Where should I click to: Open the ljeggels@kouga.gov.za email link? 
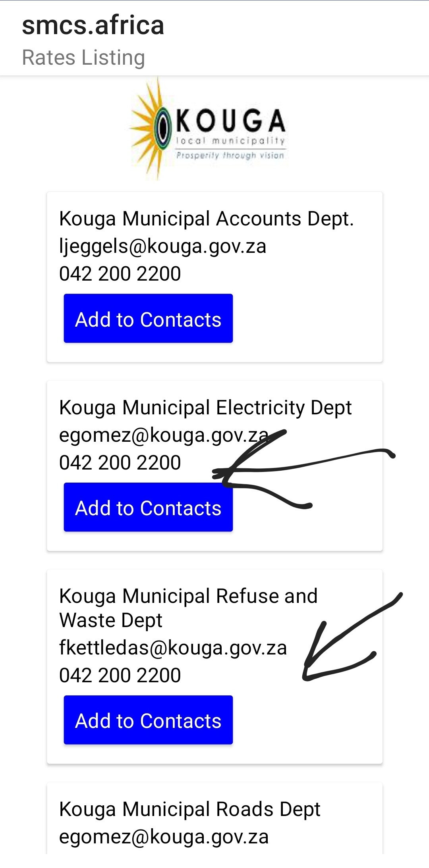coord(162,246)
